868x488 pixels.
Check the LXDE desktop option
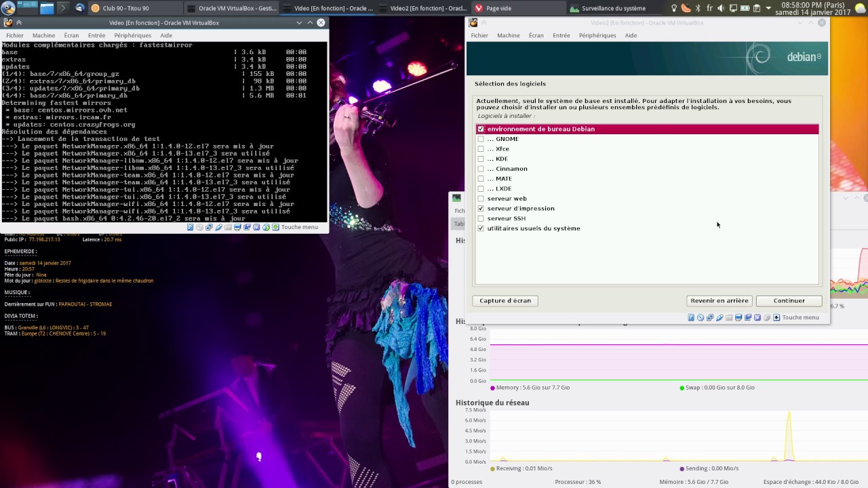coord(481,188)
